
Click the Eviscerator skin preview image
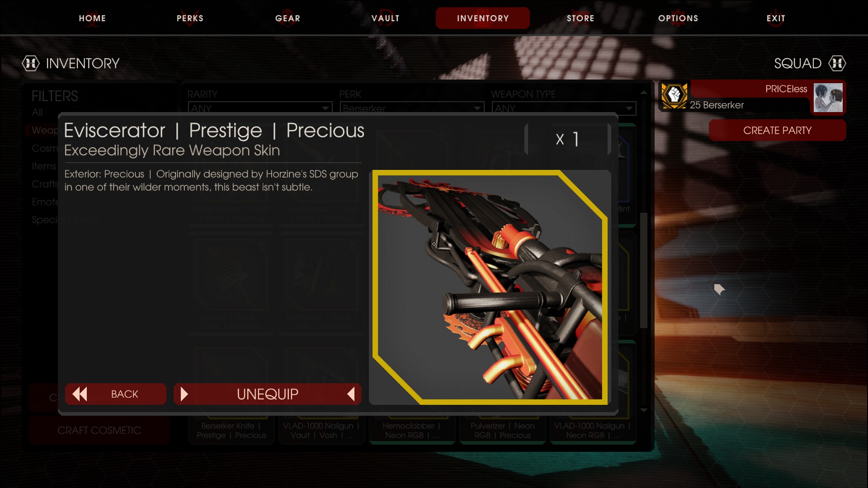(490, 287)
